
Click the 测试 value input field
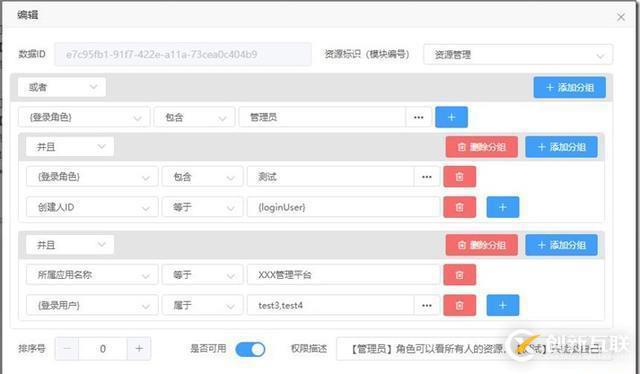click(x=331, y=177)
